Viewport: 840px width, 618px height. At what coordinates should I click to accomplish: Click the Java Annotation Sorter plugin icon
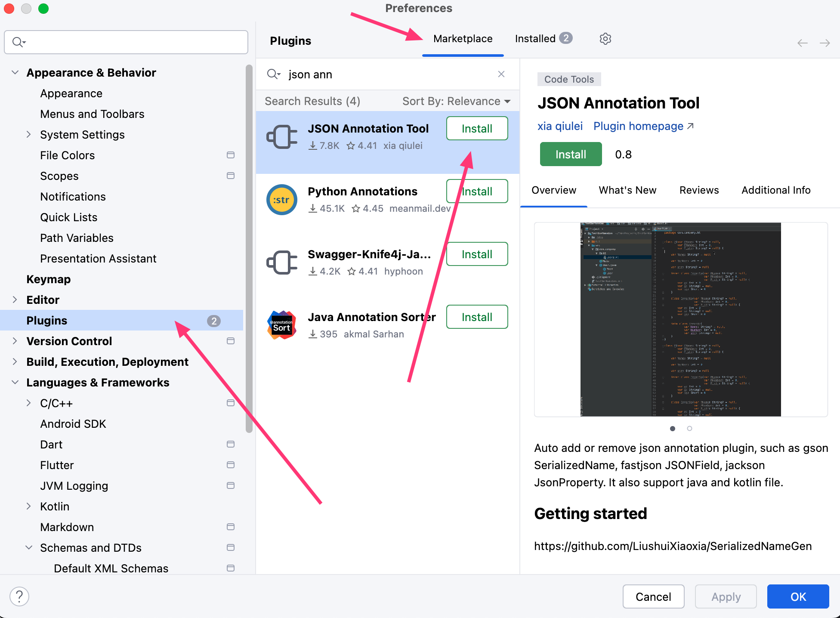(282, 325)
